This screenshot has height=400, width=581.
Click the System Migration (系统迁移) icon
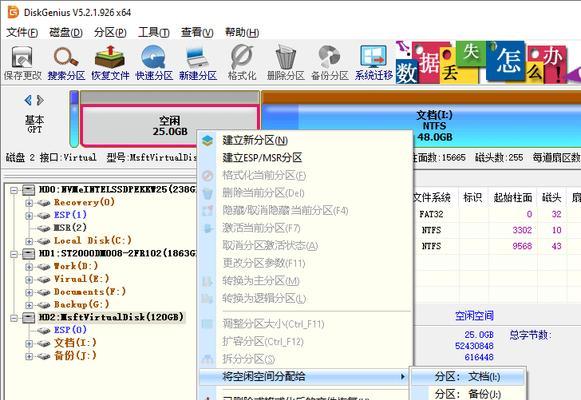tap(374, 63)
